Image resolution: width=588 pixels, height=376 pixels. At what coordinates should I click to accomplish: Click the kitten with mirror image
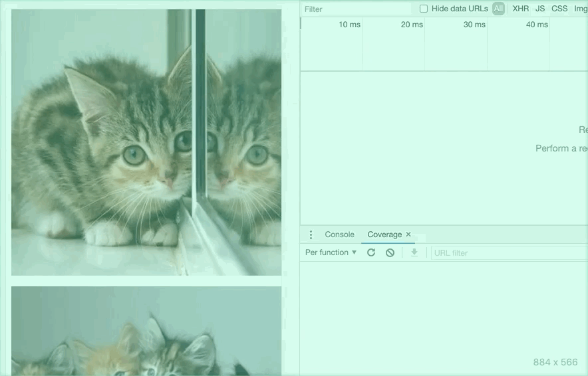click(x=146, y=142)
